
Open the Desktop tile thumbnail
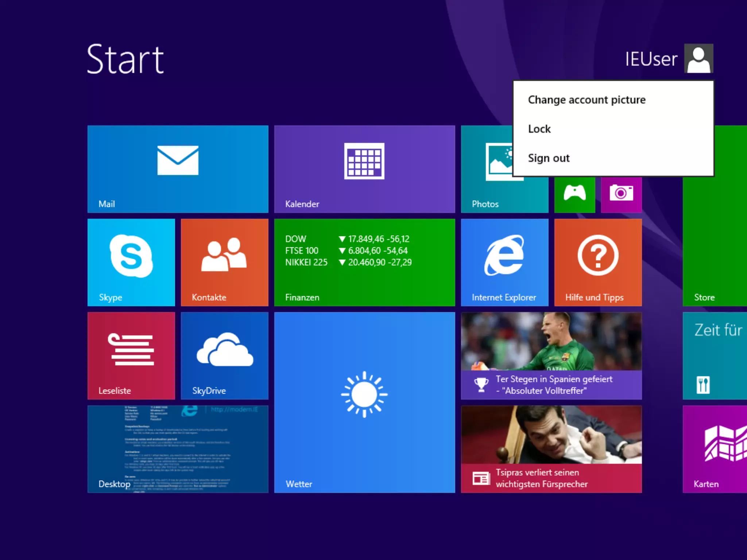178,449
